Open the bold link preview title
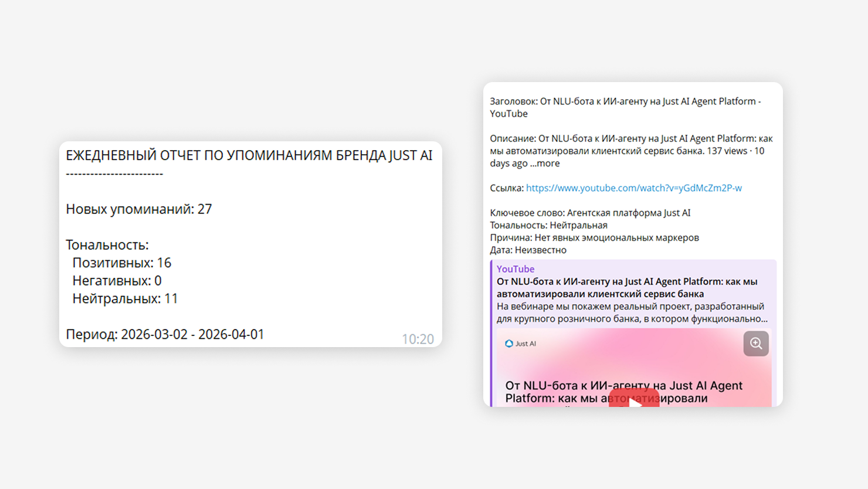This screenshot has height=489, width=868. 626,287
